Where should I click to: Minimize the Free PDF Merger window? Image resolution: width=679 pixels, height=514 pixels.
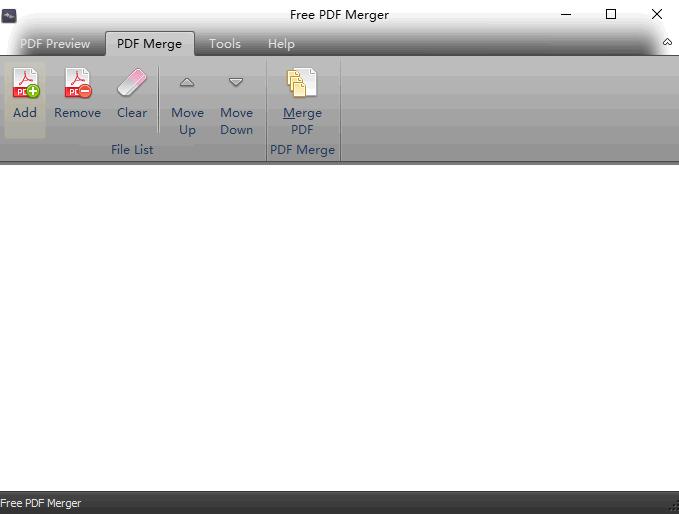tap(566, 15)
